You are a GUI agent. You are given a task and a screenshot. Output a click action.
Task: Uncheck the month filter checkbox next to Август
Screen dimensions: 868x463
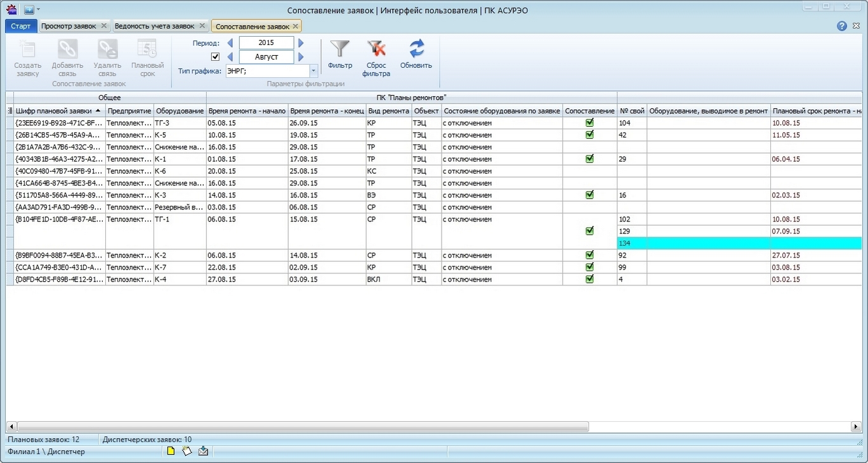click(x=215, y=57)
